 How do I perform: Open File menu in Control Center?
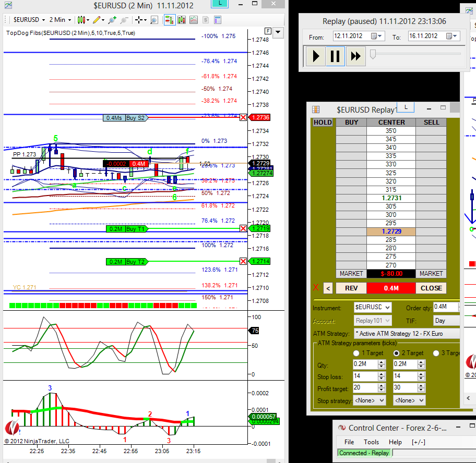point(349,442)
